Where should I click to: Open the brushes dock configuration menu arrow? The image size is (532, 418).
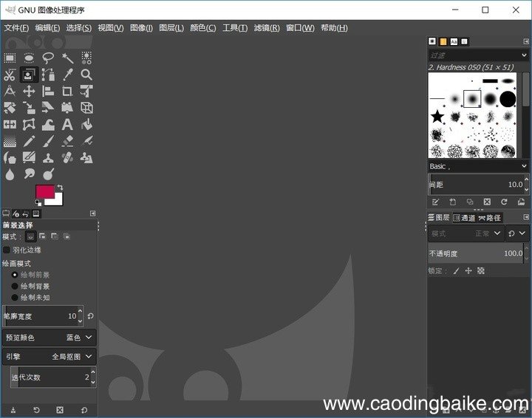point(526,41)
